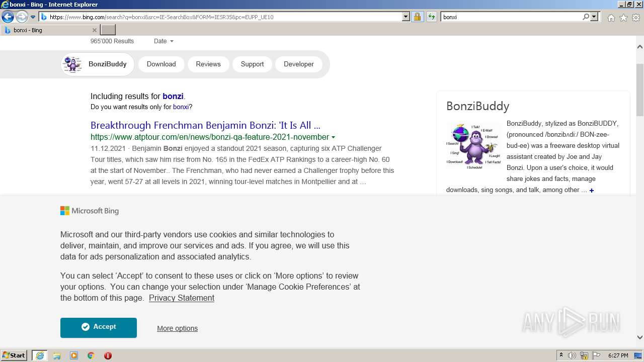The height and width of the screenshot is (362, 644).
Task: Accept the cookie consent
Action: pos(99,327)
